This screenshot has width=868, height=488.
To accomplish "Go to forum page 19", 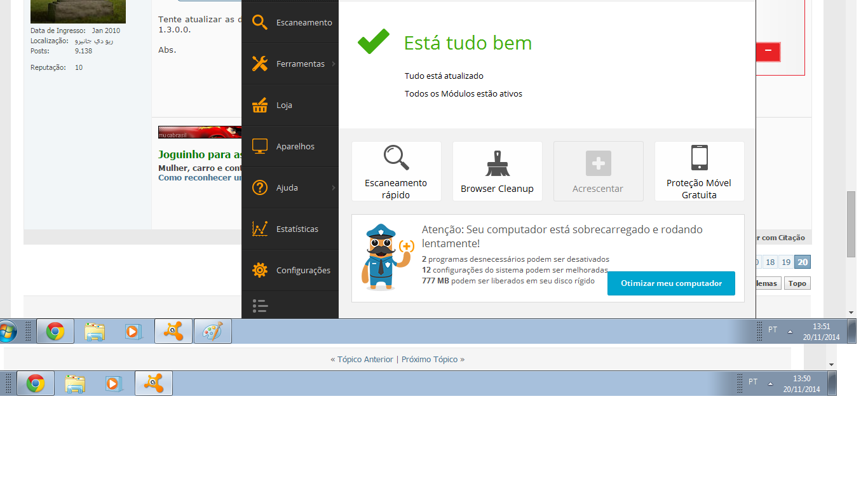I will [x=786, y=262].
